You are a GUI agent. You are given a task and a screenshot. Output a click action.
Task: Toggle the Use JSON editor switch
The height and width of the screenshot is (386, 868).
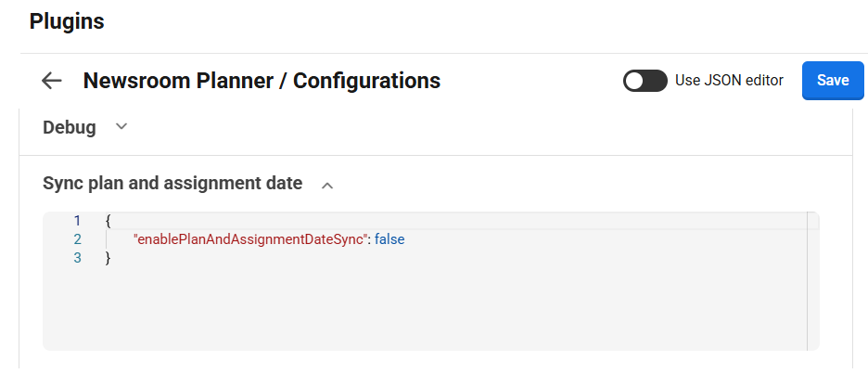(x=645, y=81)
